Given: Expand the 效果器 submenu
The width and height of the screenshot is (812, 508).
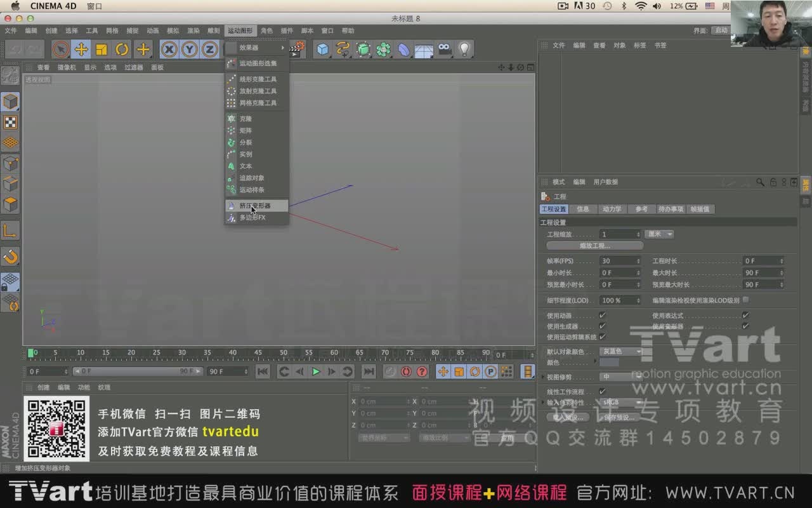Looking at the screenshot, I should pos(257,48).
